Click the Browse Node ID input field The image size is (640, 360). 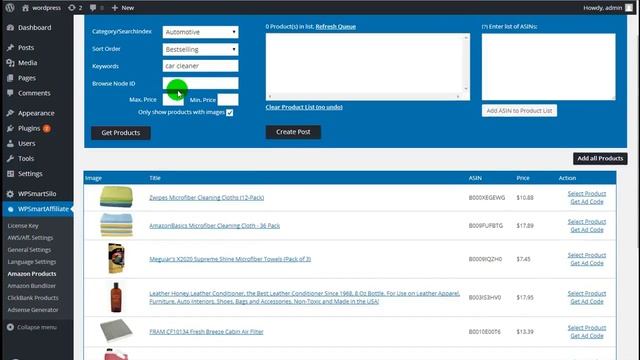click(x=200, y=83)
